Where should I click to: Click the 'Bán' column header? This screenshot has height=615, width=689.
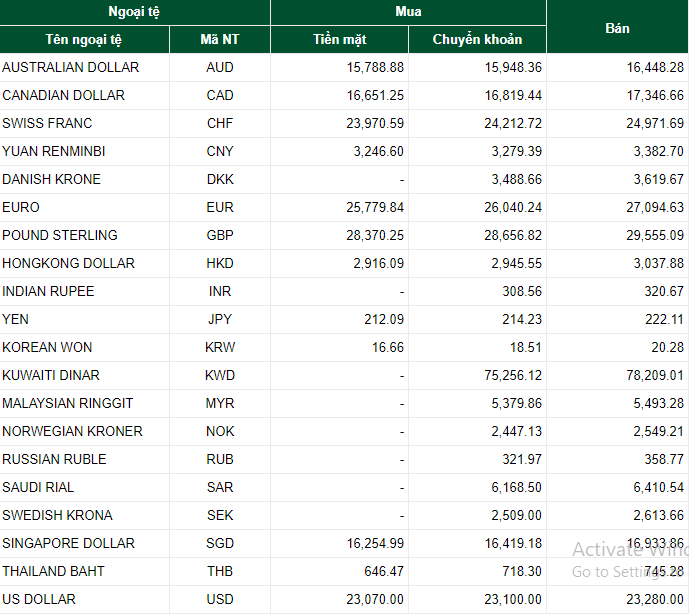(617, 27)
